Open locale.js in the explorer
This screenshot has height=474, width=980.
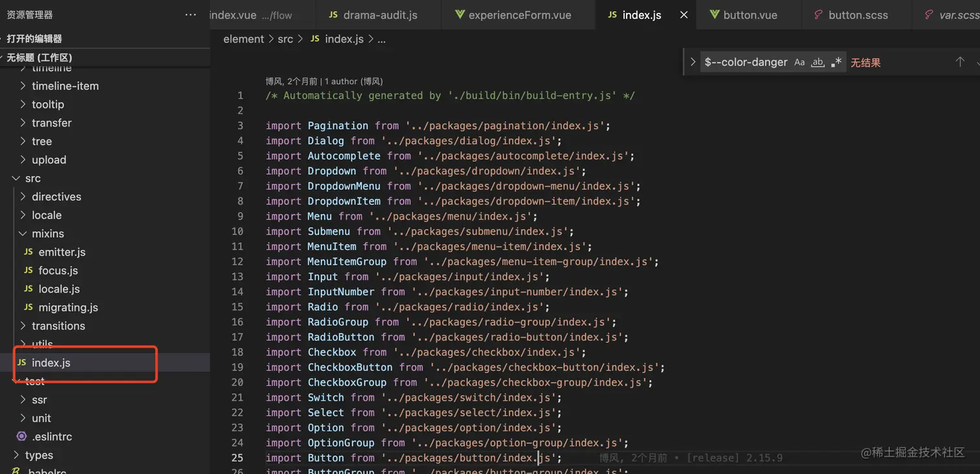pos(59,289)
